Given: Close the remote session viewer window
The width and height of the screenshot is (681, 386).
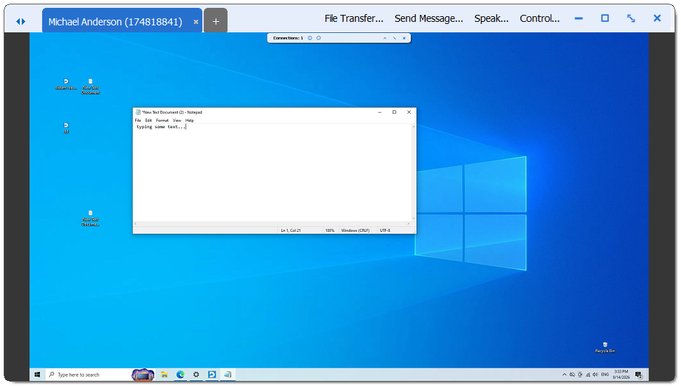Looking at the screenshot, I should 657,18.
